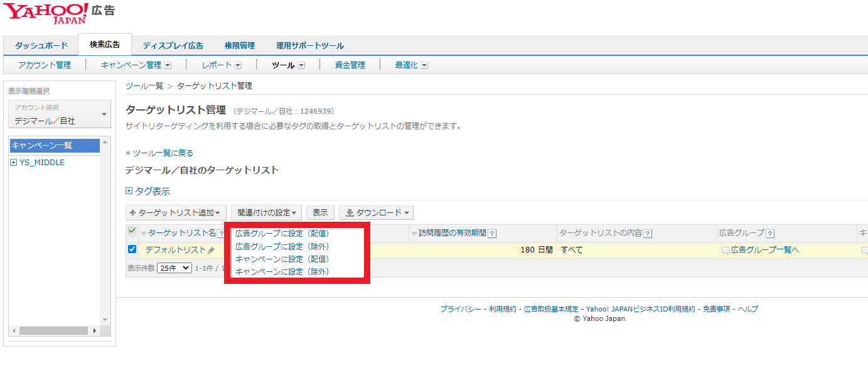Switch to ディスプレイ広告 tab

coord(173,45)
